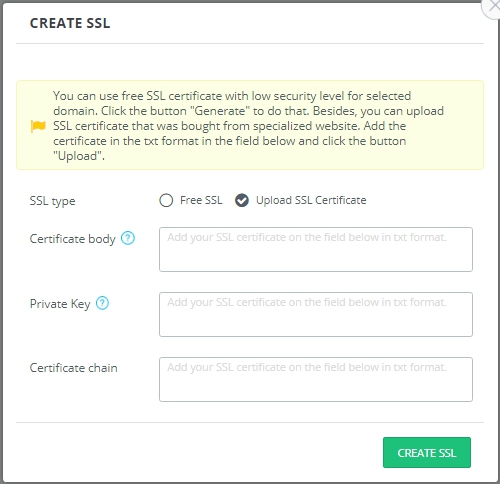Click the "Certificate body" field label

[x=72, y=239]
